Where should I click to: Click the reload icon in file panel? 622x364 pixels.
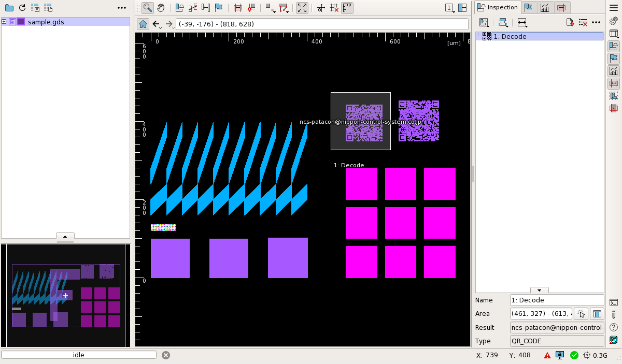click(22, 8)
